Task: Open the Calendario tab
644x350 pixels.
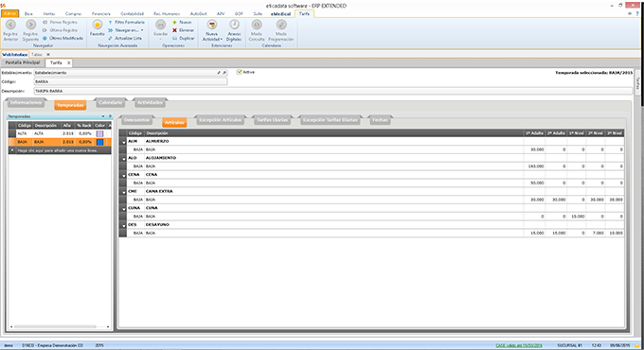Action: pyautogui.click(x=110, y=102)
